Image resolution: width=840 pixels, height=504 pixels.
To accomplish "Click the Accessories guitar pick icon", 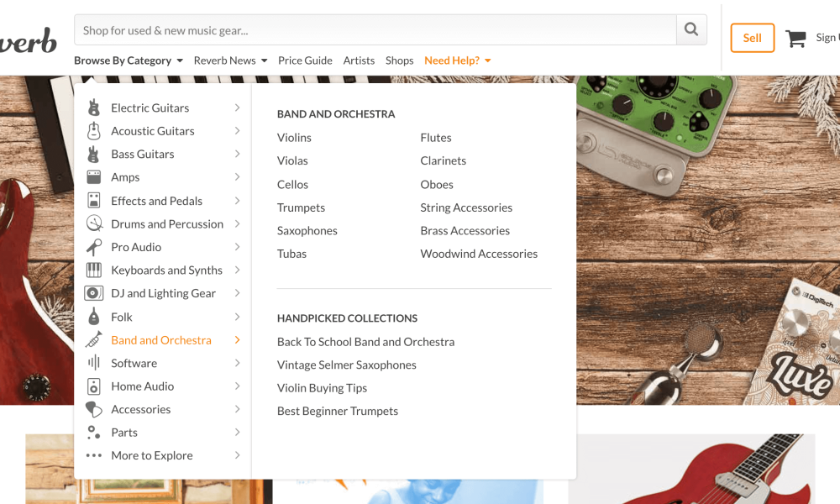I will 94,409.
